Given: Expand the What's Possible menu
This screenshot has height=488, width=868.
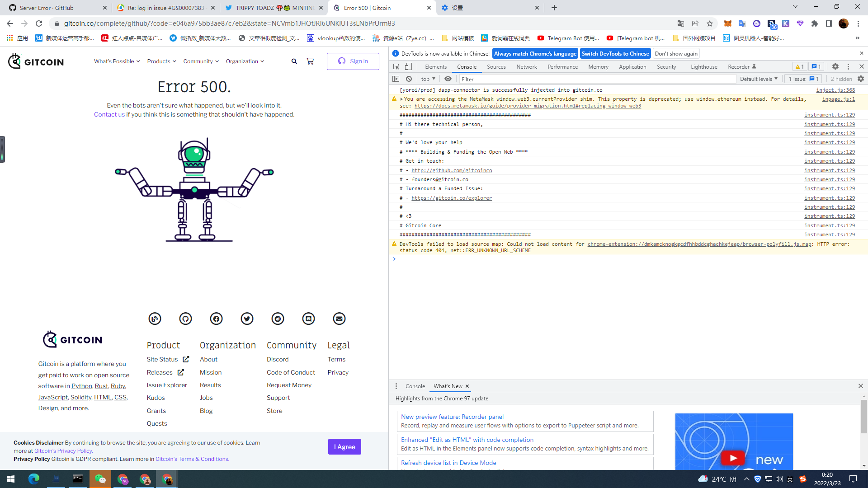Looking at the screenshot, I should tap(117, 61).
